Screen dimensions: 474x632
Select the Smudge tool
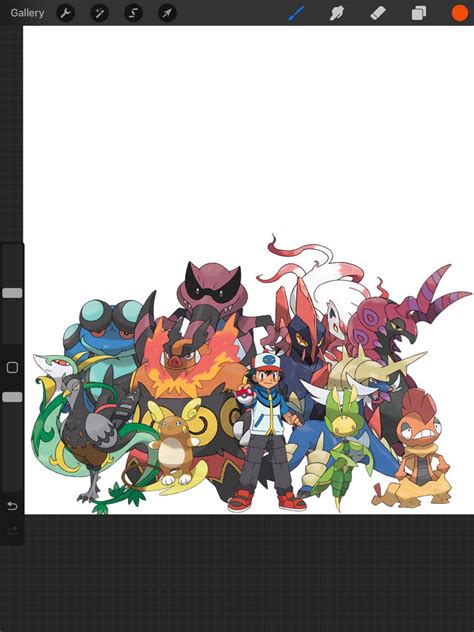click(337, 13)
